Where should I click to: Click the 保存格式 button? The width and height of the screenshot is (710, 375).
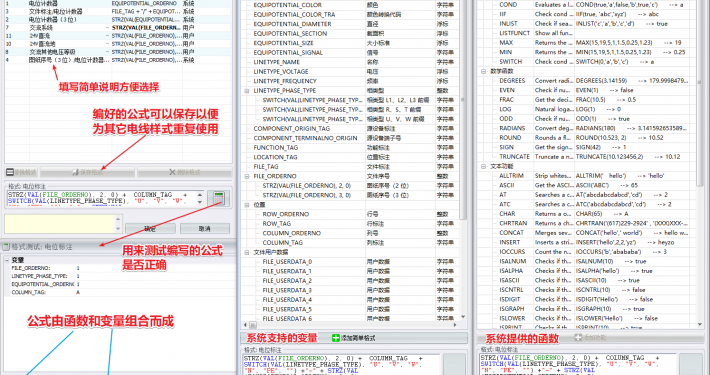[x=87, y=173]
